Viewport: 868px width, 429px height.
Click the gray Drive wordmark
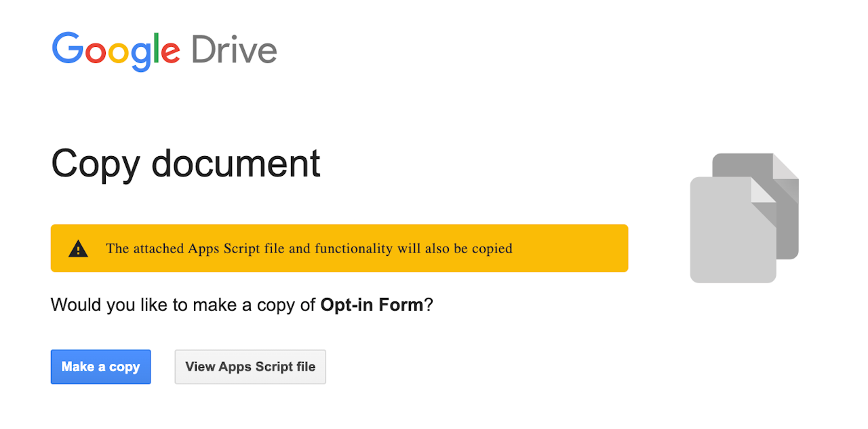click(234, 50)
